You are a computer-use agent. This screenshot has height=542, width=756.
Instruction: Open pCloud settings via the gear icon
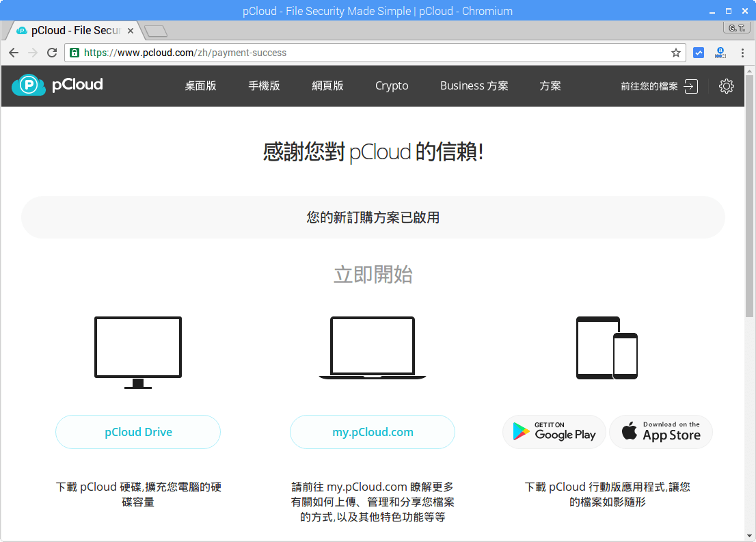(727, 85)
